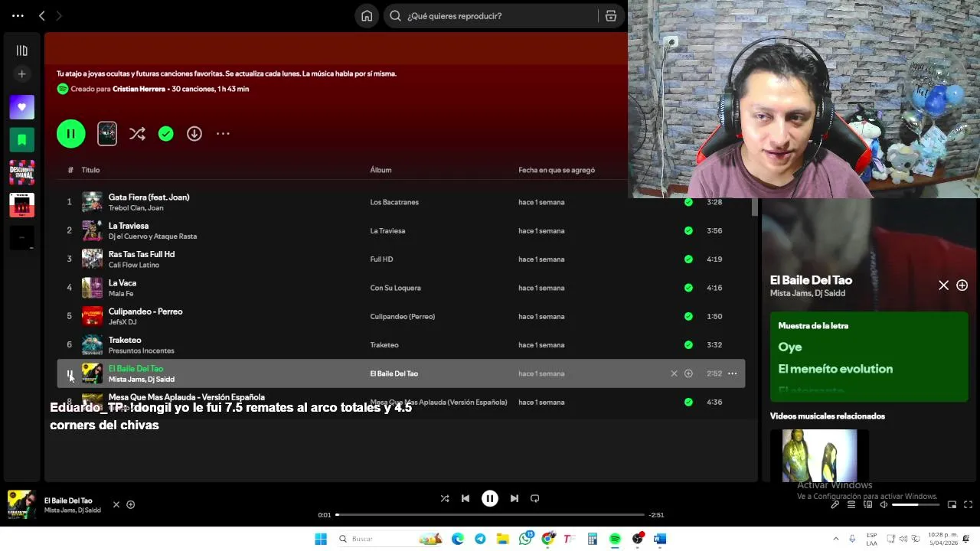Open Con Su Loquera album link
The image size is (980, 551).
395,288
